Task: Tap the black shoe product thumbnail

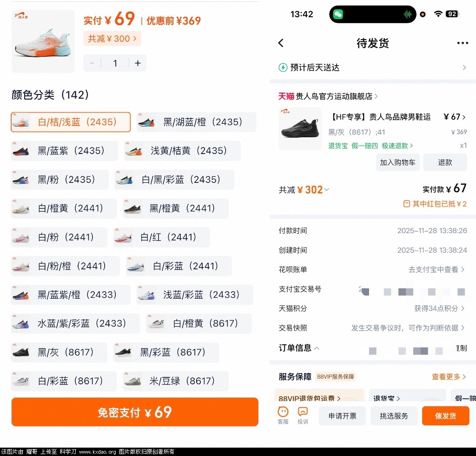Action: (x=300, y=129)
